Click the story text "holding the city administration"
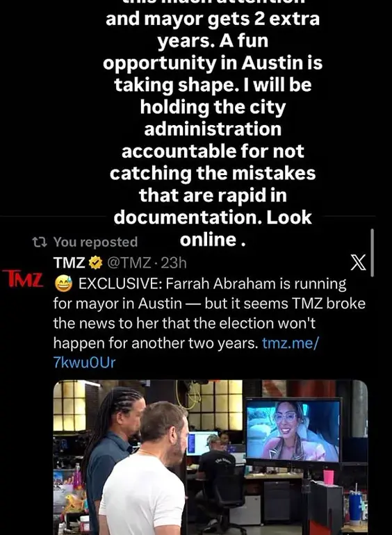The height and width of the screenshot is (535, 392). [x=213, y=118]
